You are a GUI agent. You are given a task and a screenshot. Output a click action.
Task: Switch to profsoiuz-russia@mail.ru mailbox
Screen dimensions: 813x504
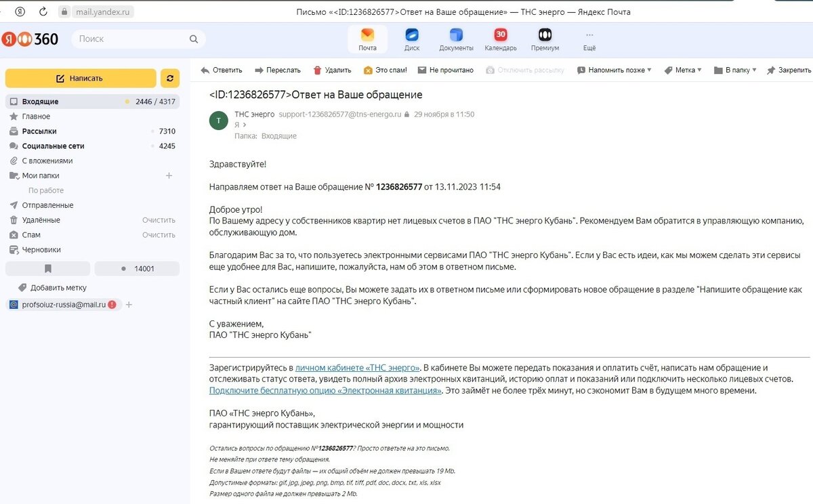coord(64,305)
